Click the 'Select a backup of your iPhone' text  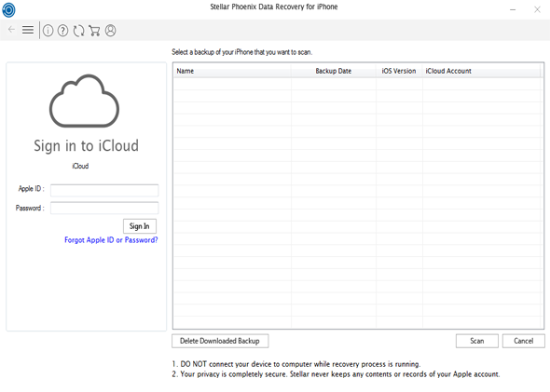[x=242, y=52]
